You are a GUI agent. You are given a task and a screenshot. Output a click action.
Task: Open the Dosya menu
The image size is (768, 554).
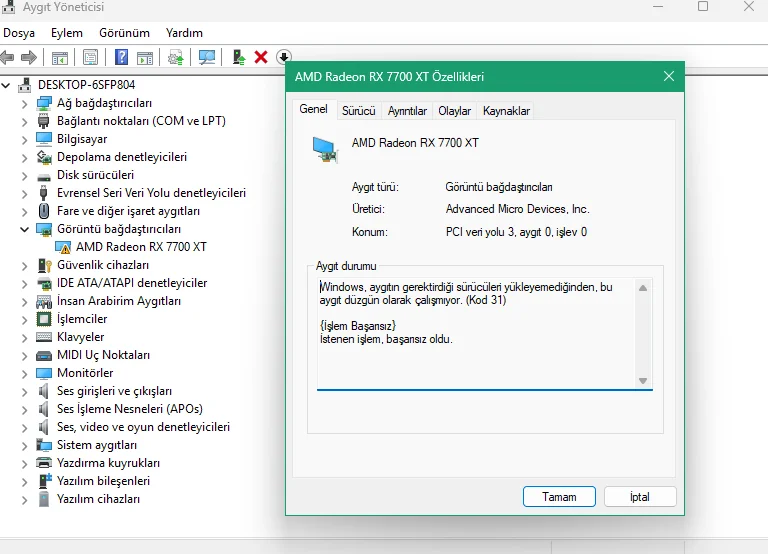coord(19,33)
